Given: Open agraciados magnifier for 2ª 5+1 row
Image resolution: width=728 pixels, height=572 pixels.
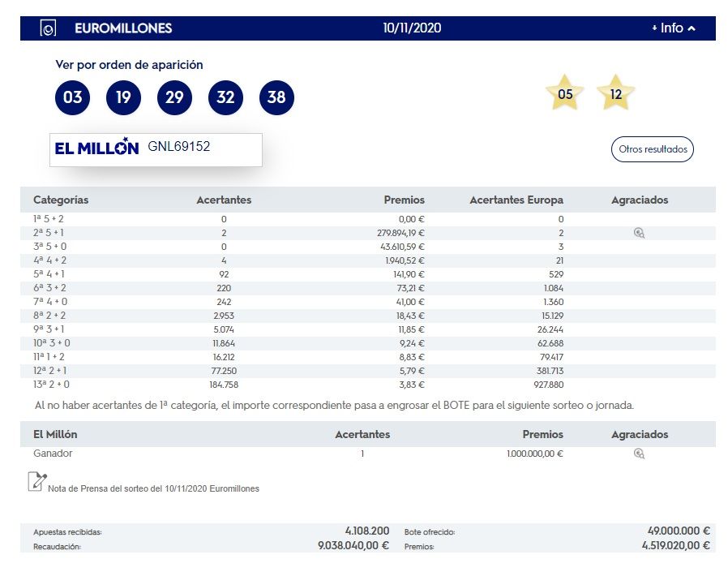Looking at the screenshot, I should pyautogui.click(x=640, y=233).
